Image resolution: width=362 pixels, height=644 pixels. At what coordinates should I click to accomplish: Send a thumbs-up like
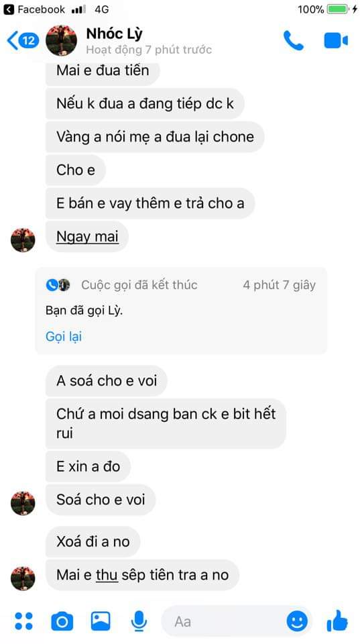pos(338,620)
